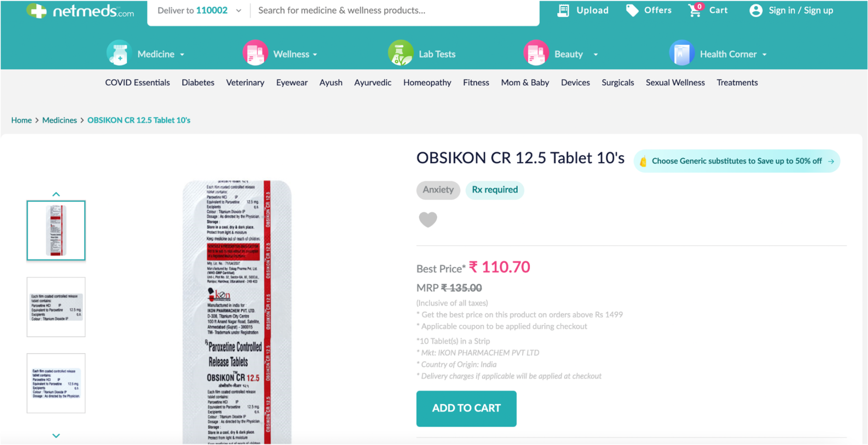868x445 pixels.
Task: Expand the Beauty menu dropdown arrow
Action: tap(596, 55)
